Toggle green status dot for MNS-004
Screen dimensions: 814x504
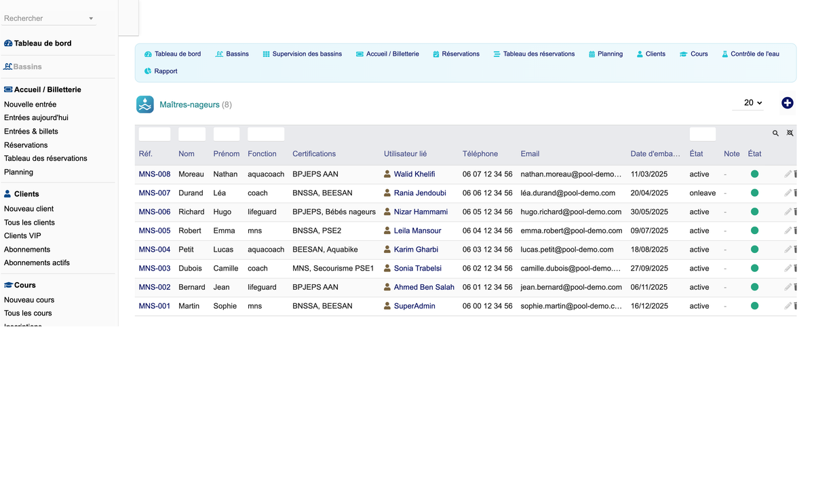(754, 250)
